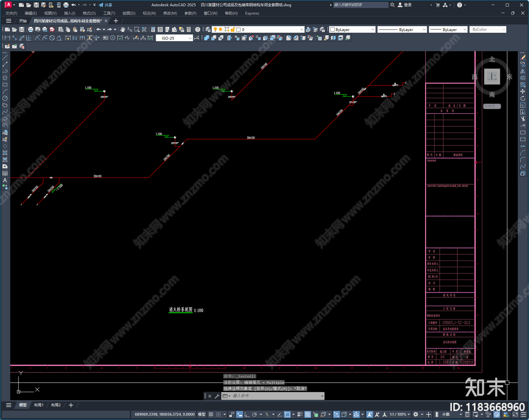
Task: Toggle ortho mode in status bar
Action: click(x=247, y=414)
